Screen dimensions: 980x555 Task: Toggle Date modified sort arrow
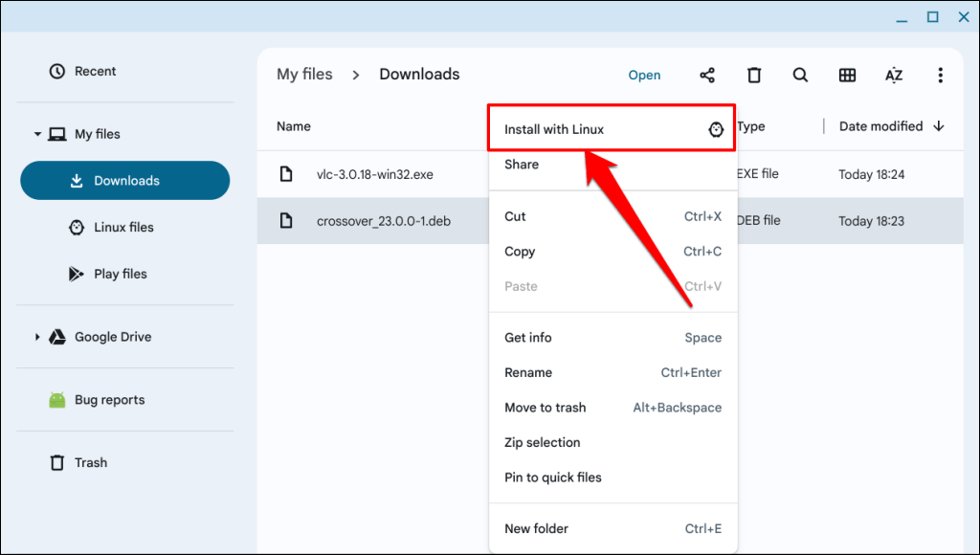pos(939,126)
